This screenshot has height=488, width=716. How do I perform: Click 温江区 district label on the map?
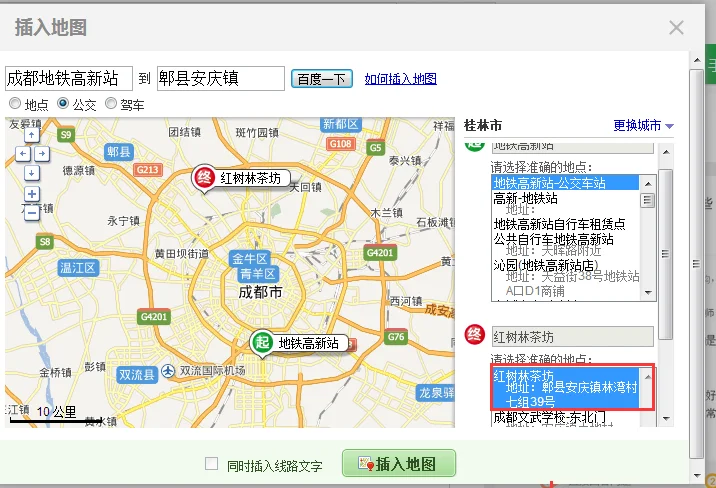pyautogui.click(x=78, y=268)
